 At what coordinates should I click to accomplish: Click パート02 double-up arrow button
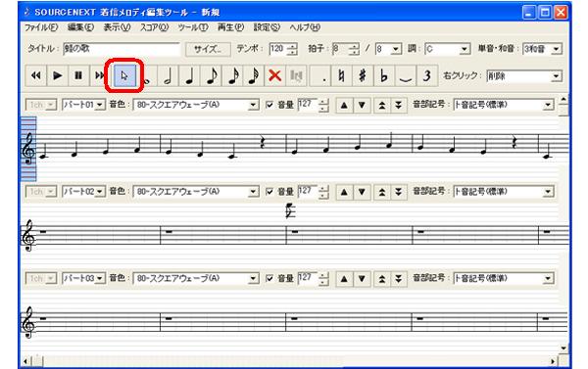[382, 192]
